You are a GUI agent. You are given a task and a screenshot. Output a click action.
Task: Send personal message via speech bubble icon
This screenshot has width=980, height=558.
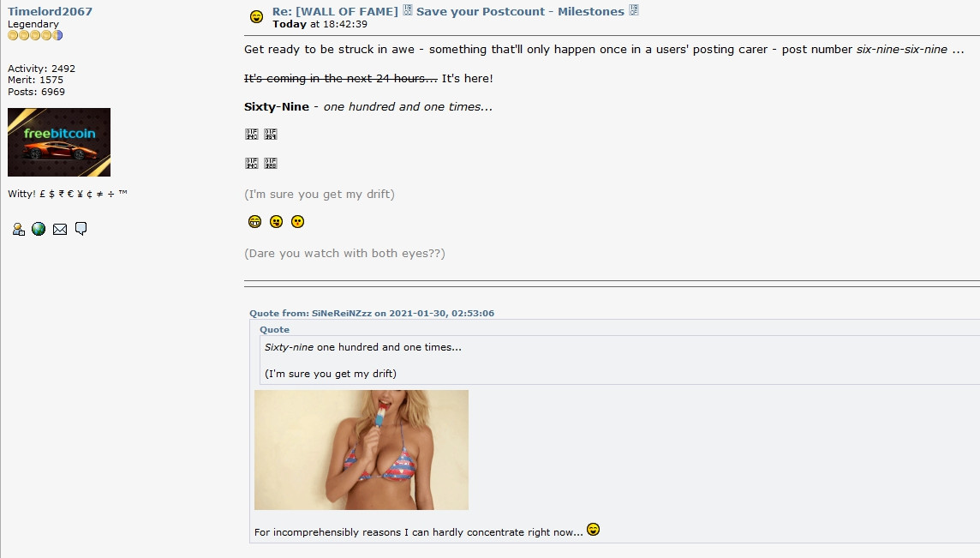click(81, 229)
